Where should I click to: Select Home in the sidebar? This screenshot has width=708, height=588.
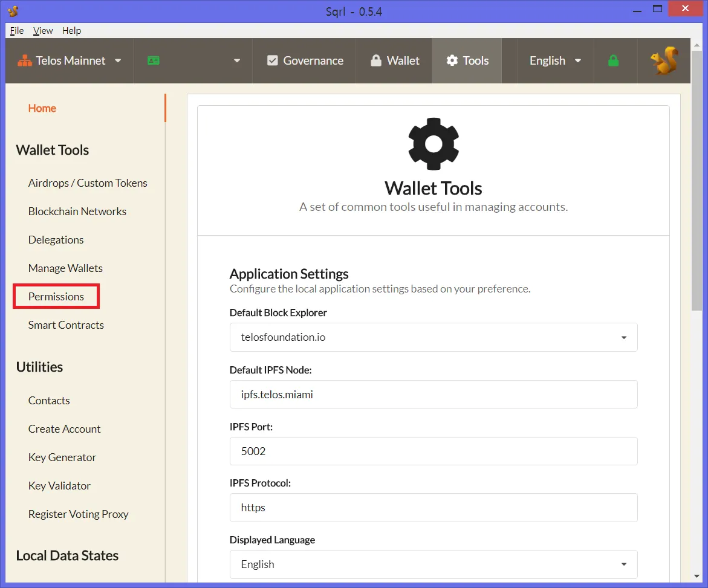coord(42,108)
